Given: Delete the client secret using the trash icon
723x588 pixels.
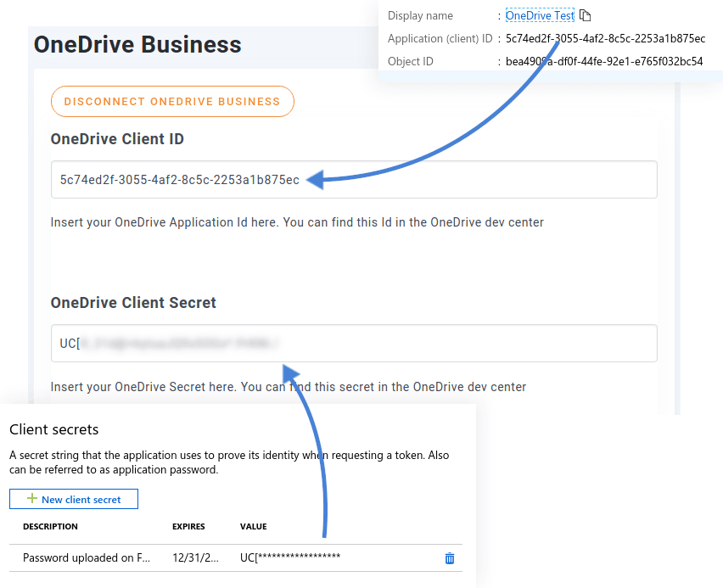Looking at the screenshot, I should pos(450,558).
